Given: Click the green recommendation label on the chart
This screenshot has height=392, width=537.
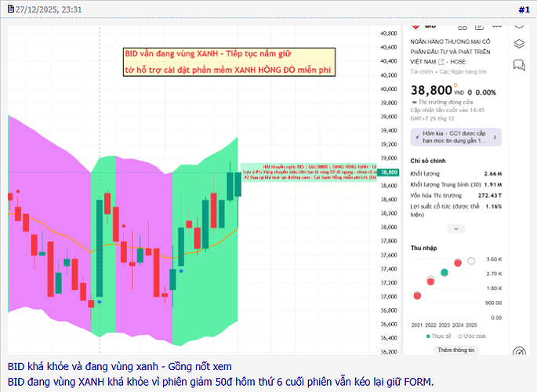Looking at the screenshot, I should point(309,172).
